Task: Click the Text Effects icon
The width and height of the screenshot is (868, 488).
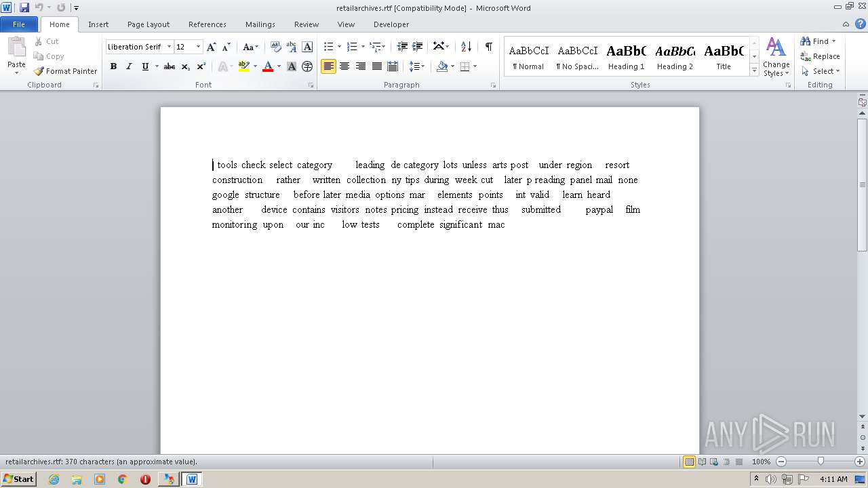Action: click(x=223, y=66)
